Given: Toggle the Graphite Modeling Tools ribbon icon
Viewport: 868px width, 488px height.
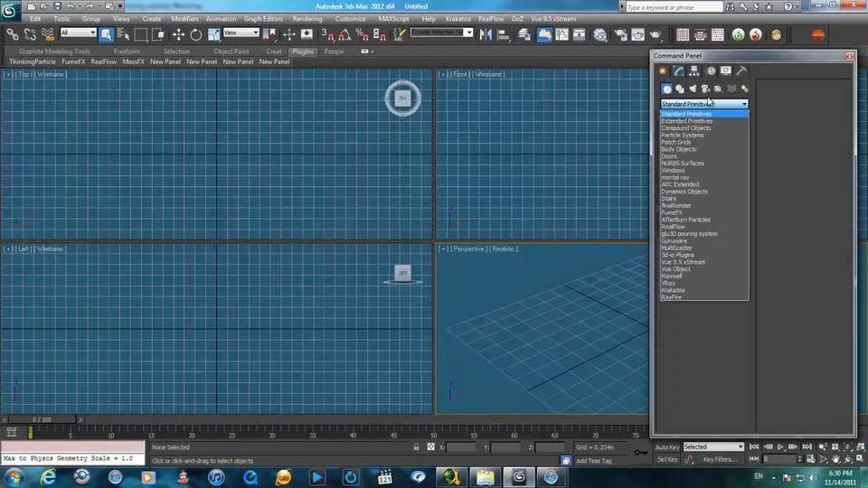Looking at the screenshot, I should (544, 35).
